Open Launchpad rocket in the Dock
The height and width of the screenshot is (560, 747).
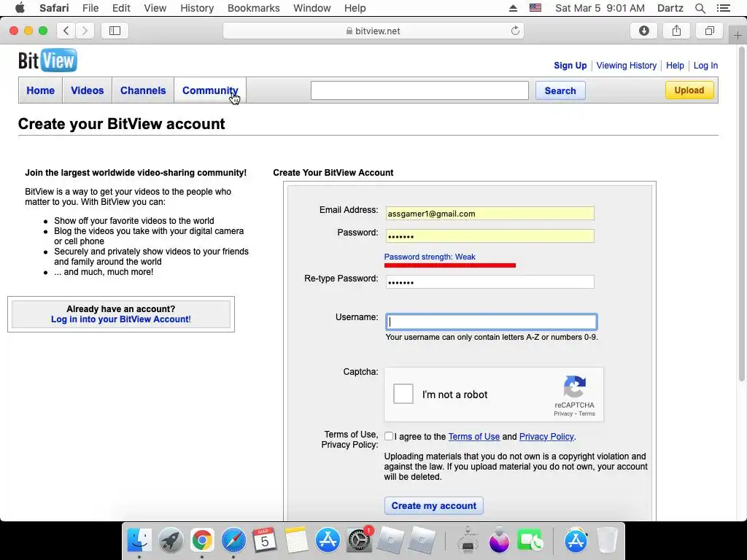171,540
